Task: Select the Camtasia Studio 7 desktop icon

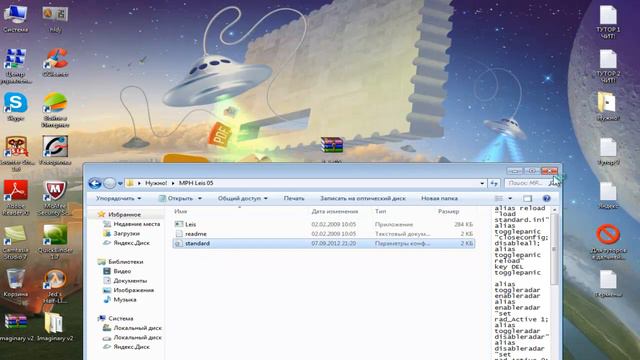Action: tap(15, 242)
